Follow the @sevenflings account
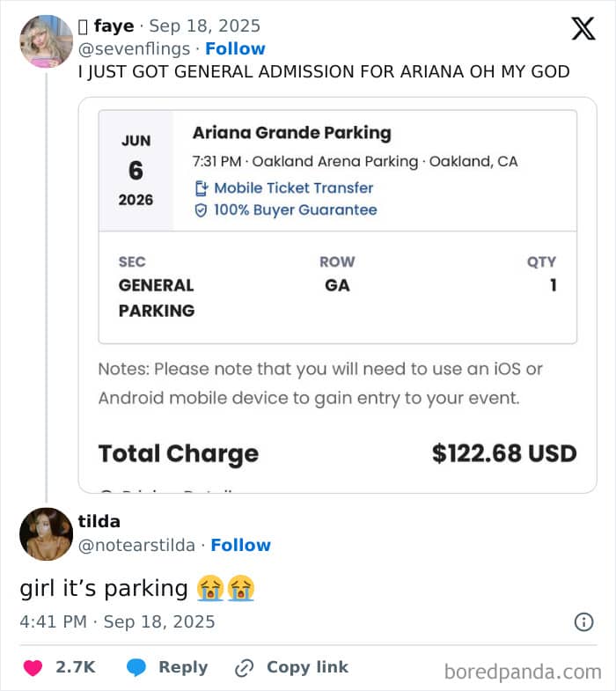The image size is (616, 691). (x=235, y=48)
